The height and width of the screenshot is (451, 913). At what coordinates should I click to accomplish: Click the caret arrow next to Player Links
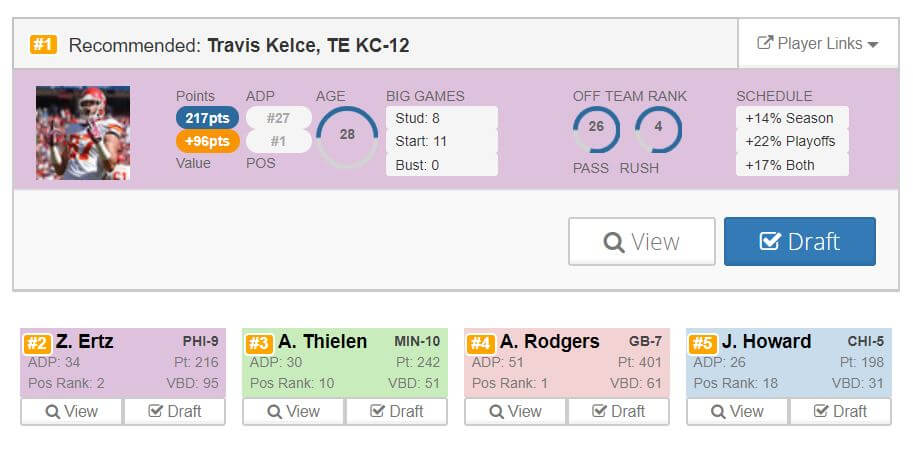point(872,45)
